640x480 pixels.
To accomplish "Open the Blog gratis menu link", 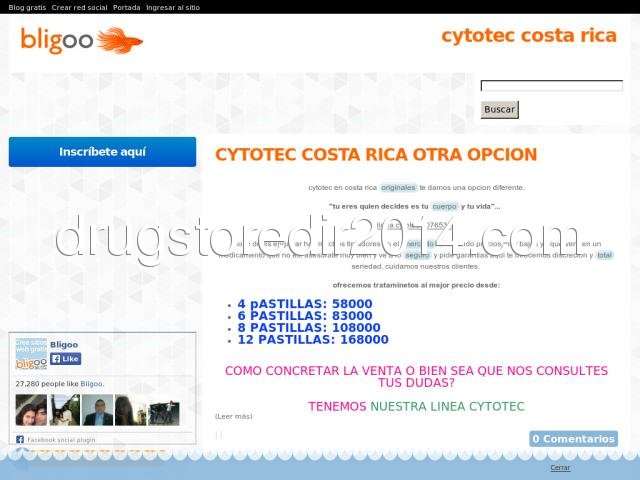I will 27,7.
